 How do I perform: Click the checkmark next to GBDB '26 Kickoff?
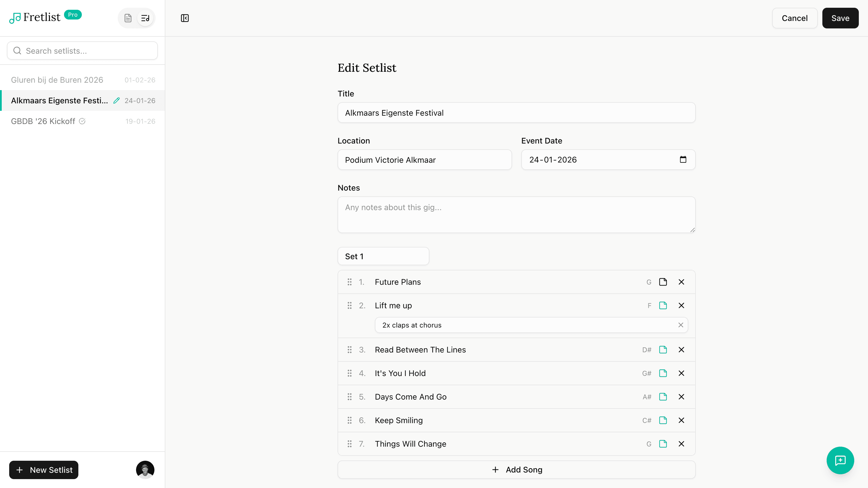point(83,121)
